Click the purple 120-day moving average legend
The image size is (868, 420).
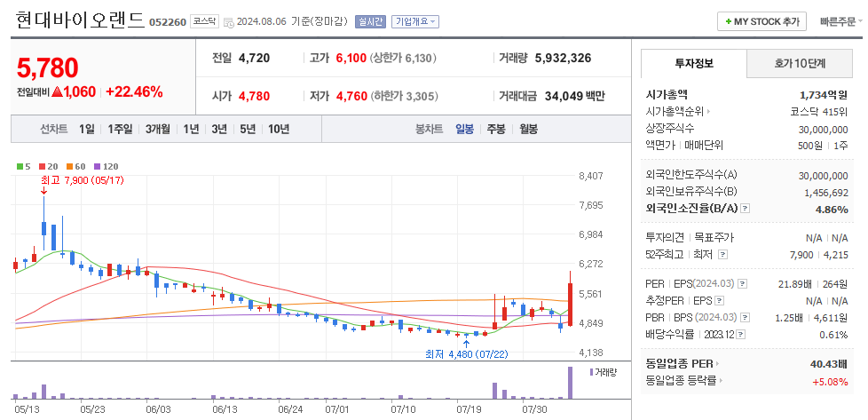click(107, 166)
